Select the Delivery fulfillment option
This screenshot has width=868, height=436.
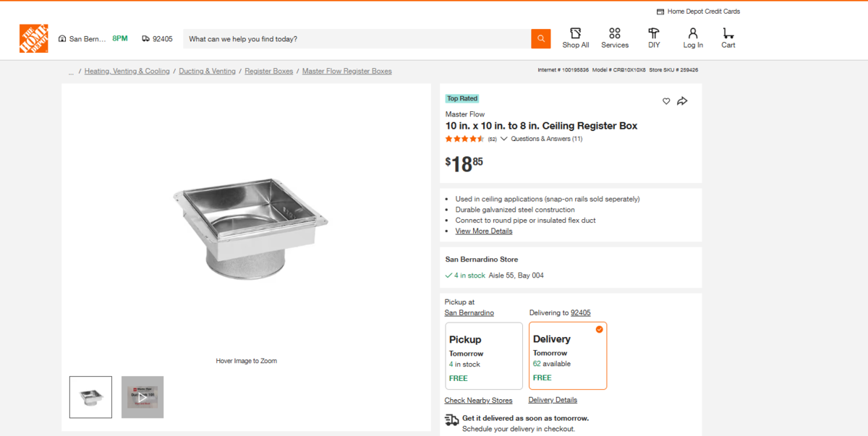tap(568, 356)
